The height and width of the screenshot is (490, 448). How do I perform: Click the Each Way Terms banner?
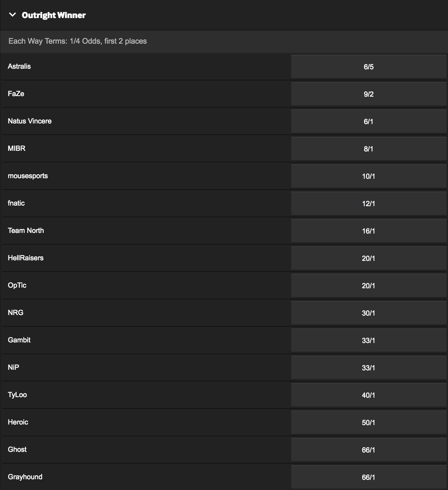pos(224,41)
